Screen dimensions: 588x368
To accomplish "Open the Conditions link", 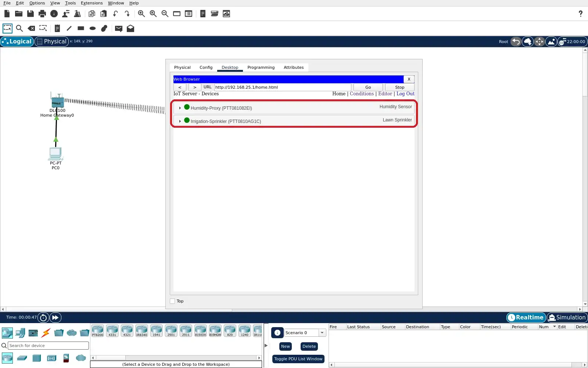I will (x=362, y=94).
